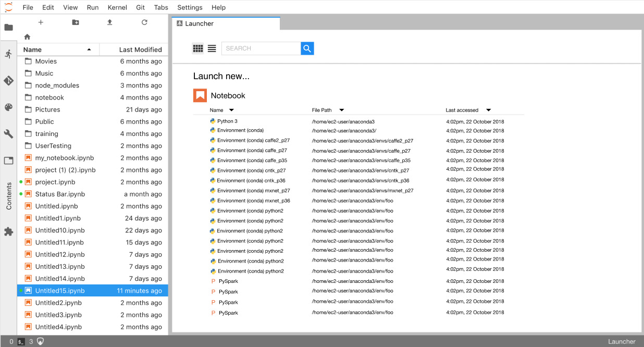Click the Launcher label in status bar
The width and height of the screenshot is (644, 347).
click(622, 342)
